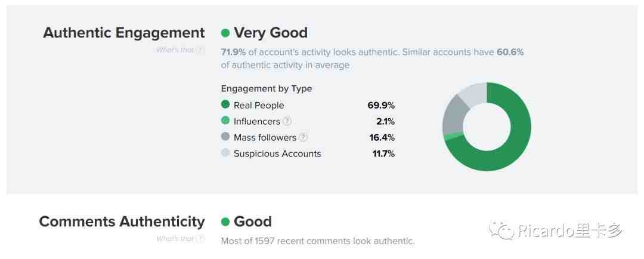Click the Influencers help question mark icon

(287, 121)
